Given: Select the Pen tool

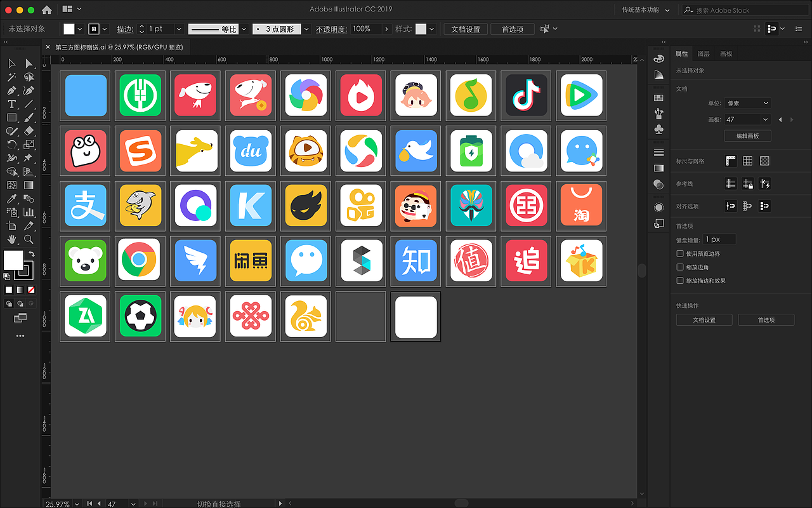Looking at the screenshot, I should tap(11, 91).
